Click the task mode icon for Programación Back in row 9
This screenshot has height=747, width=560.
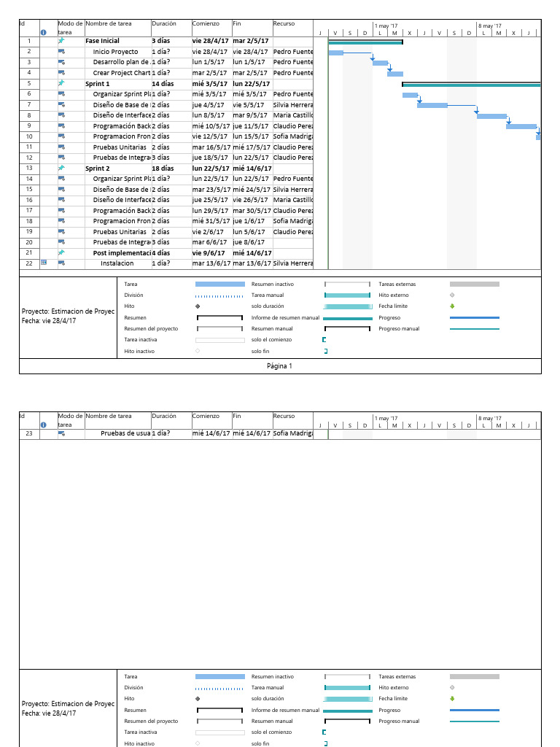(x=61, y=125)
